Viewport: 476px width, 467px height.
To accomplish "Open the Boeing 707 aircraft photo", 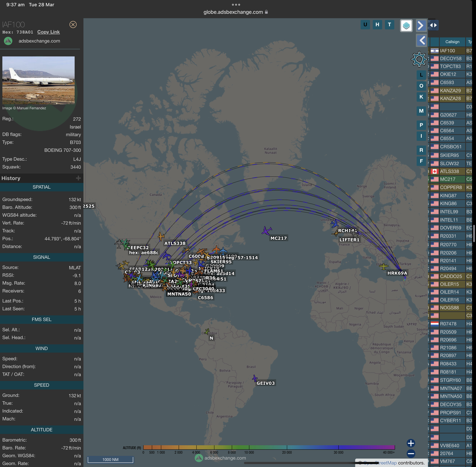I will 39,80.
